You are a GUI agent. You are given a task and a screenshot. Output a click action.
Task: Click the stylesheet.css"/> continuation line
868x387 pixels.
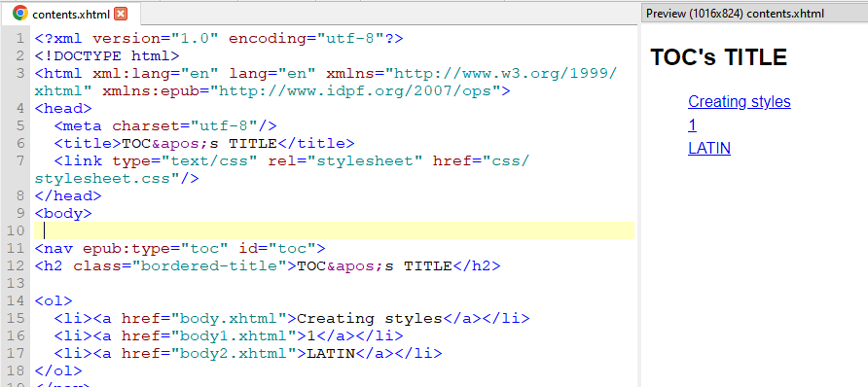(x=117, y=179)
